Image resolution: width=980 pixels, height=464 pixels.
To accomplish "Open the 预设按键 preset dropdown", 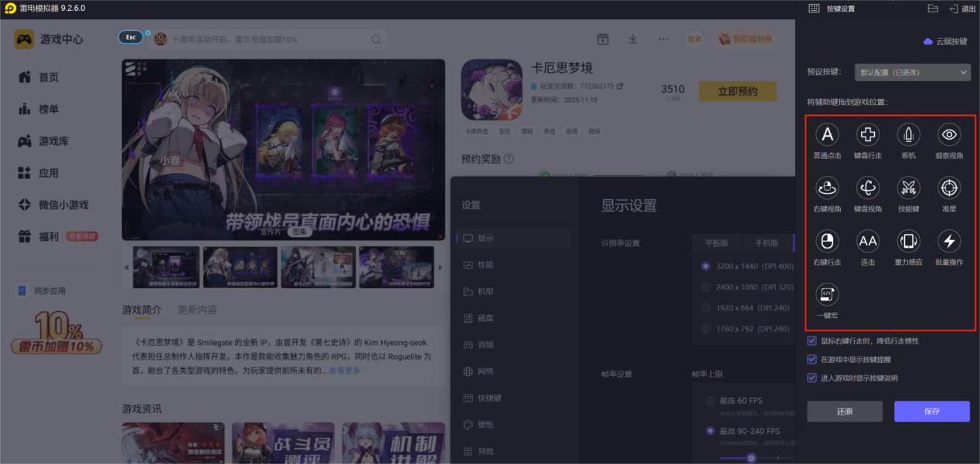I will point(913,72).
